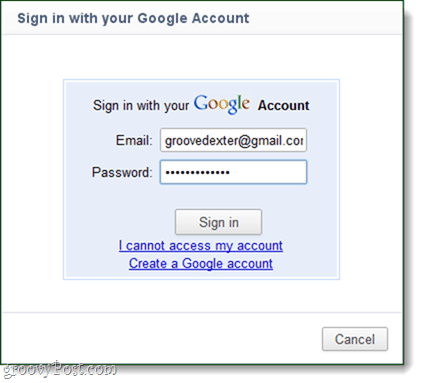Viewport: 422px width, 383px height.
Task: Click the Email input field
Action: click(233, 140)
